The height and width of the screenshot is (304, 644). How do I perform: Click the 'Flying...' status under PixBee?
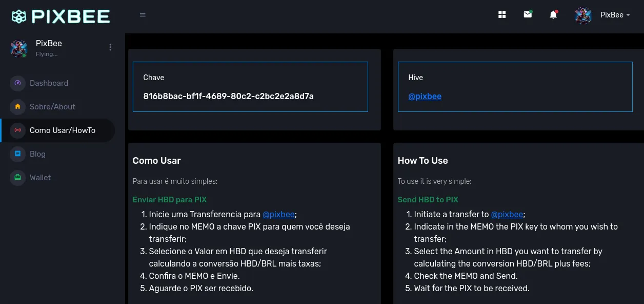pyautogui.click(x=47, y=54)
